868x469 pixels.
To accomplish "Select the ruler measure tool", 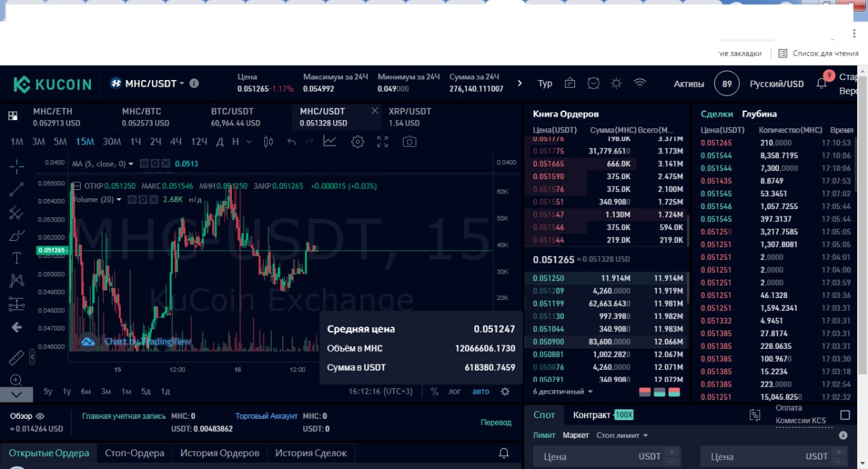I will (x=16, y=357).
